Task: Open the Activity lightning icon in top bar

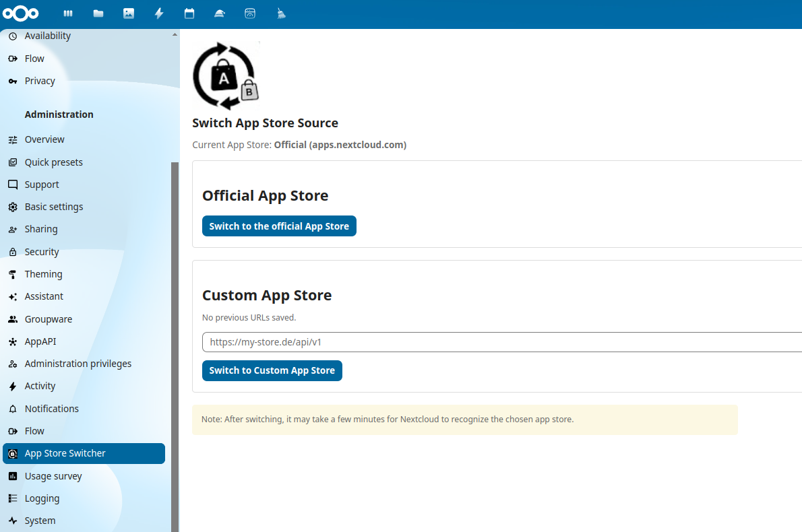Action: pyautogui.click(x=159, y=13)
